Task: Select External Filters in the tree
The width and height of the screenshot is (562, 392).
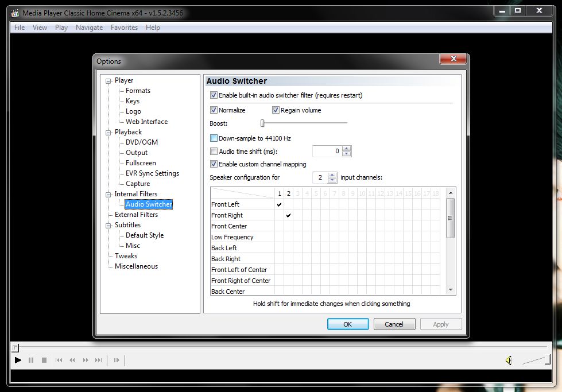Action: click(x=136, y=215)
